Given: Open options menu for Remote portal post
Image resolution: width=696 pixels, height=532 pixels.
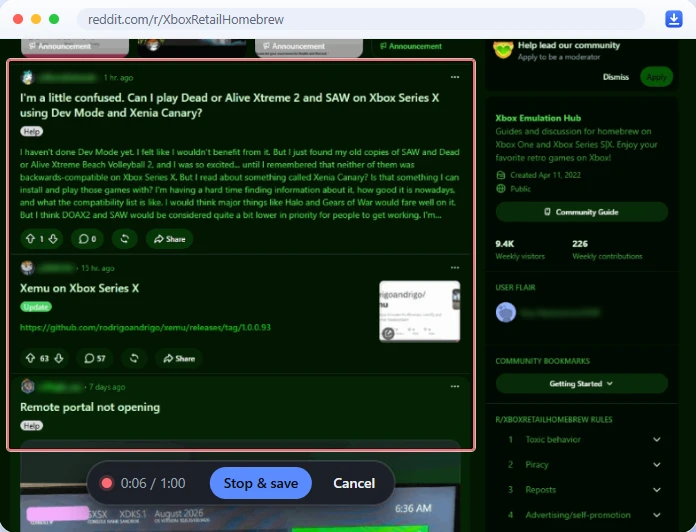Looking at the screenshot, I should click(x=455, y=386).
